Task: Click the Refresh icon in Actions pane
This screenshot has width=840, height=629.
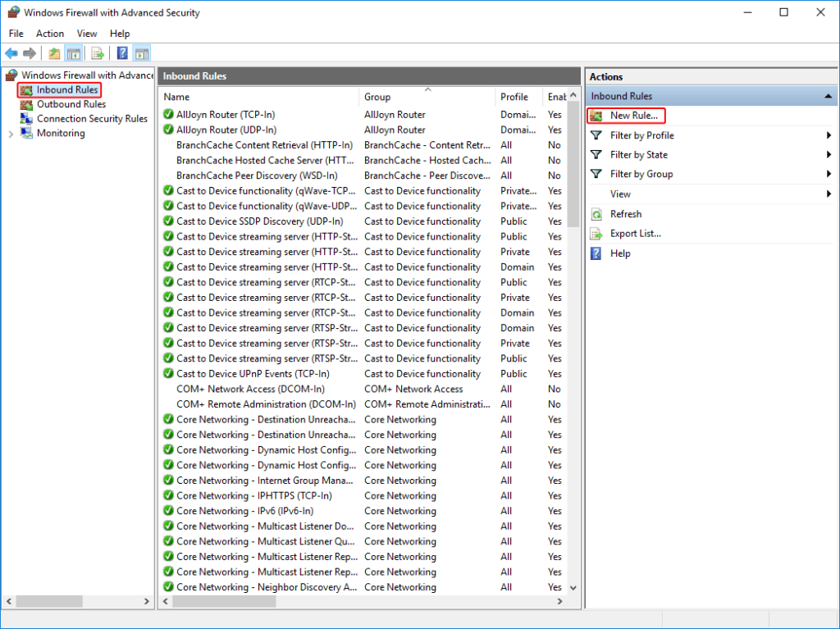Action: [x=596, y=213]
